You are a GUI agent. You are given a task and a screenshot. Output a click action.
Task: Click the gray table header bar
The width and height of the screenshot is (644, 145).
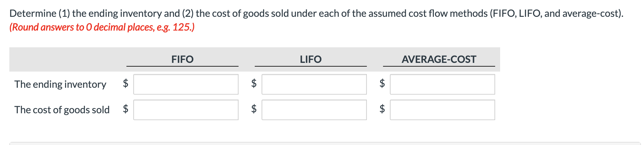point(67,59)
